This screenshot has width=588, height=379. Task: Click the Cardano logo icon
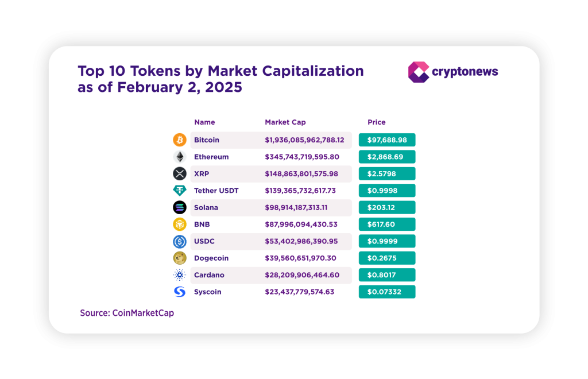(180, 275)
